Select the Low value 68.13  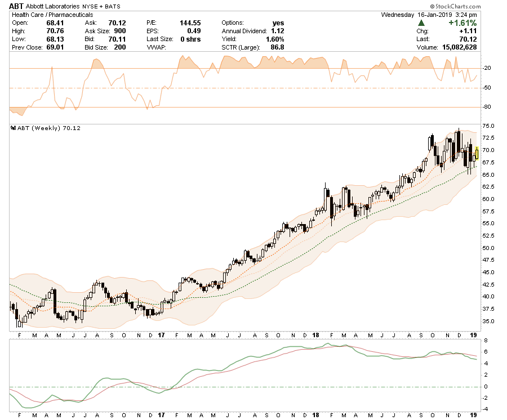(55, 39)
